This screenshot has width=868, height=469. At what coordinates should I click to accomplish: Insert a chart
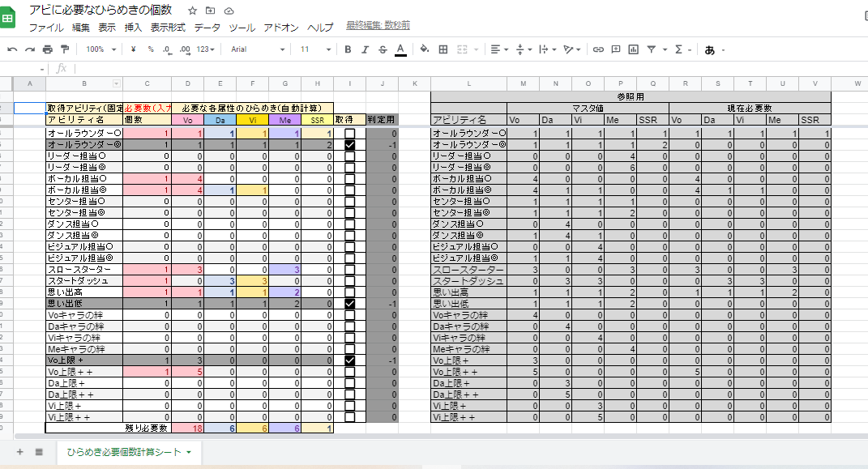click(x=633, y=49)
